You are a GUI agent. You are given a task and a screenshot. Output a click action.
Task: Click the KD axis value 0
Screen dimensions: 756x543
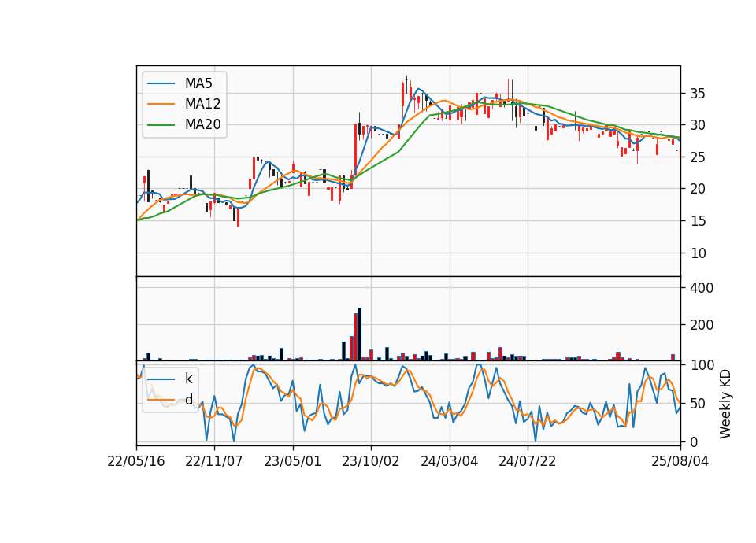[695, 441]
